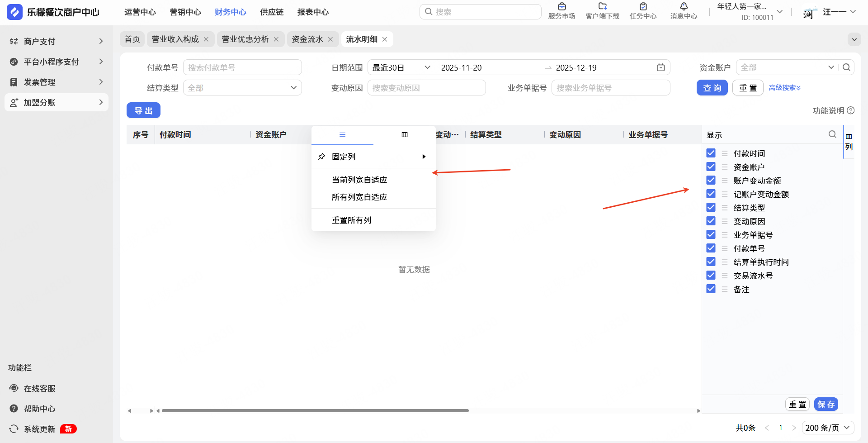The width and height of the screenshot is (868, 443).
Task: Uncheck the 记账户变动金额 column checkbox
Action: [x=711, y=194]
